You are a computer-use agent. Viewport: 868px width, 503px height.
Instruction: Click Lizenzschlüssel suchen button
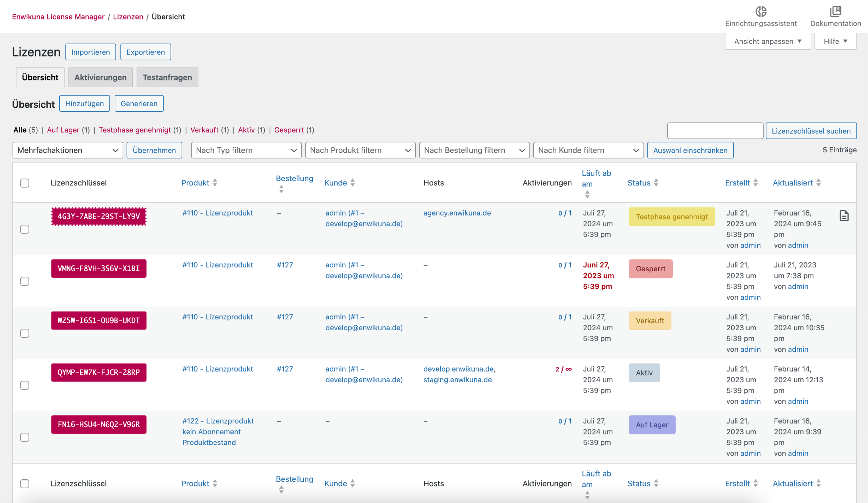point(811,131)
